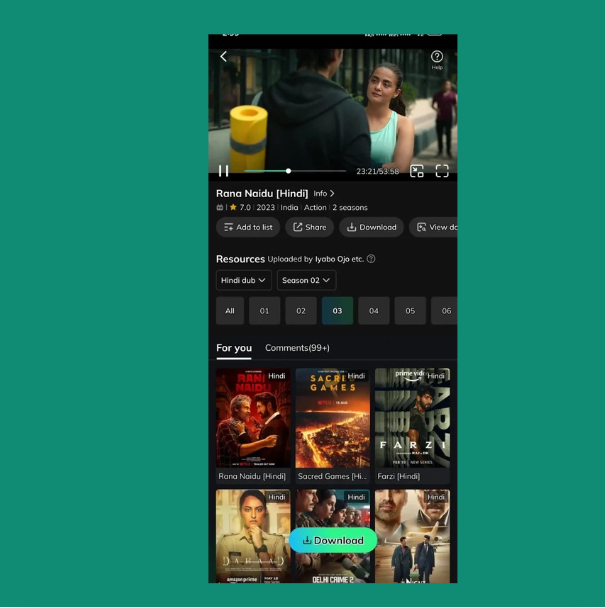Viewport: 605px width, 608px height.
Task: Click the 7.0 star rating
Action: [x=240, y=207]
